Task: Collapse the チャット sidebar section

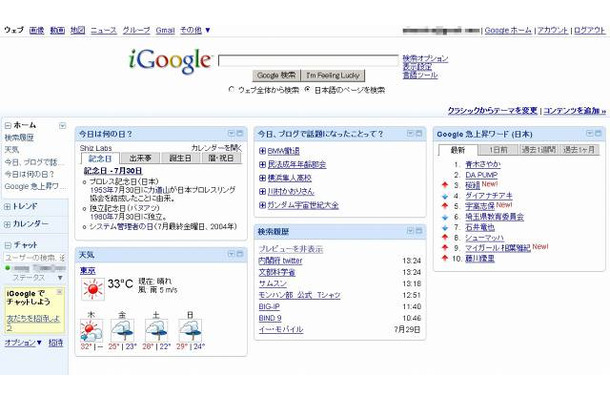Action: (7, 246)
